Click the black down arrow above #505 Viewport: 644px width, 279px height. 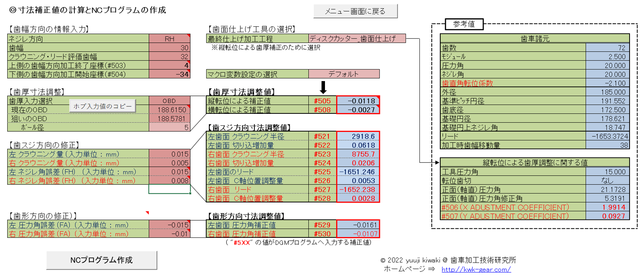(x=323, y=87)
